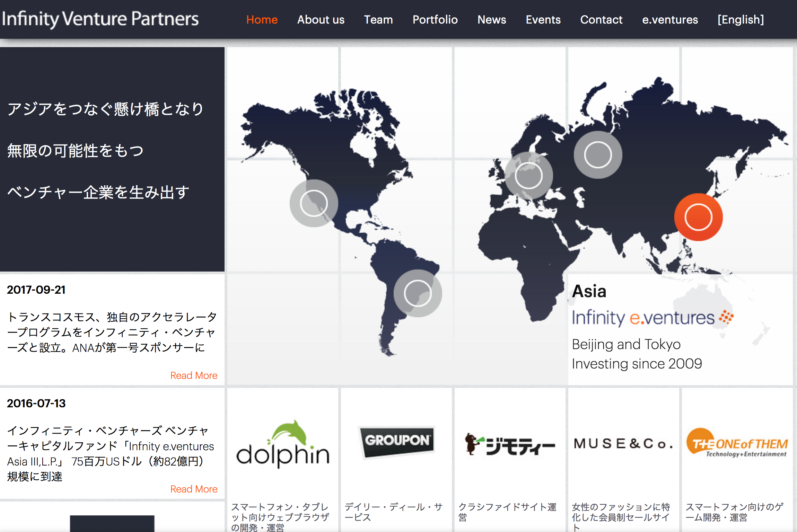This screenshot has height=532, width=797.
Task: Open the Events page from the navigation bar
Action: point(543,20)
